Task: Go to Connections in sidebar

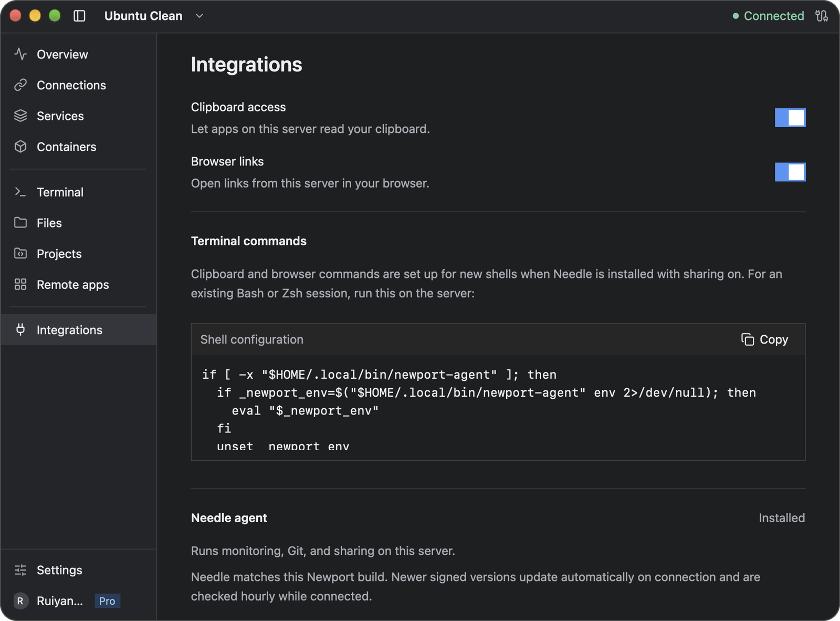Action: [79, 85]
